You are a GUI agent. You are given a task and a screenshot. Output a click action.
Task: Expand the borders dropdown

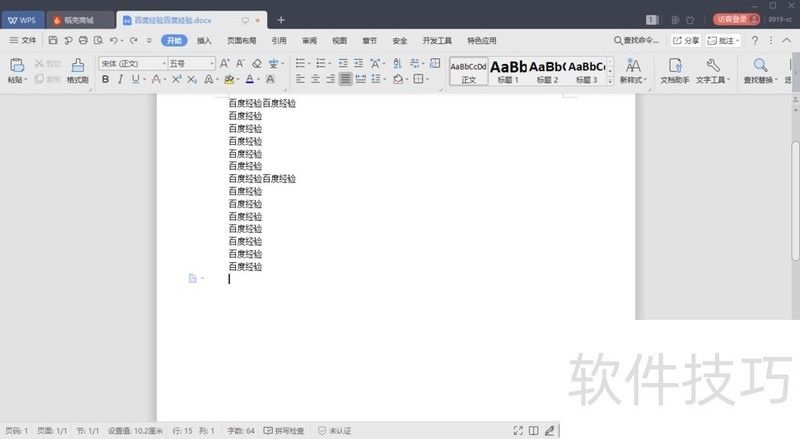(428, 79)
